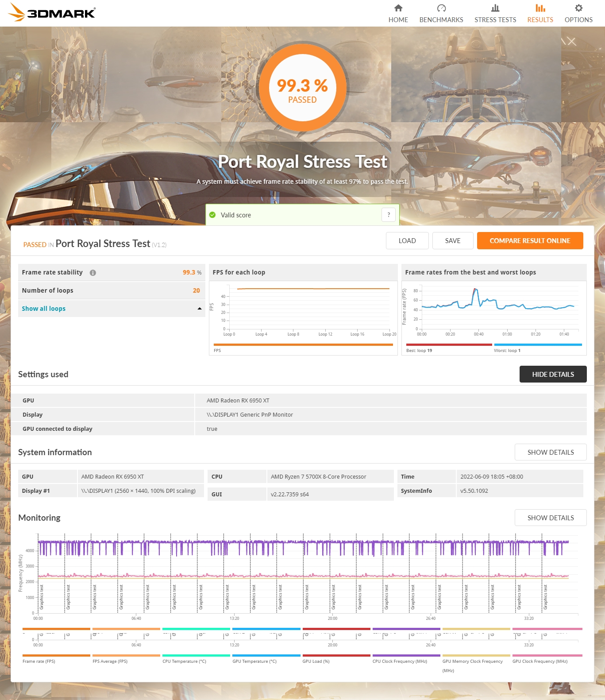Toggle the FPS Average legend swatch

coord(126,655)
